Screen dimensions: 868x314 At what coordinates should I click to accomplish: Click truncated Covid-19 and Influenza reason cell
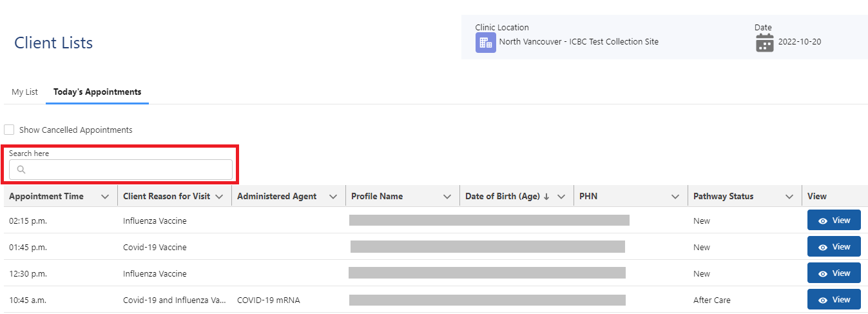175,300
